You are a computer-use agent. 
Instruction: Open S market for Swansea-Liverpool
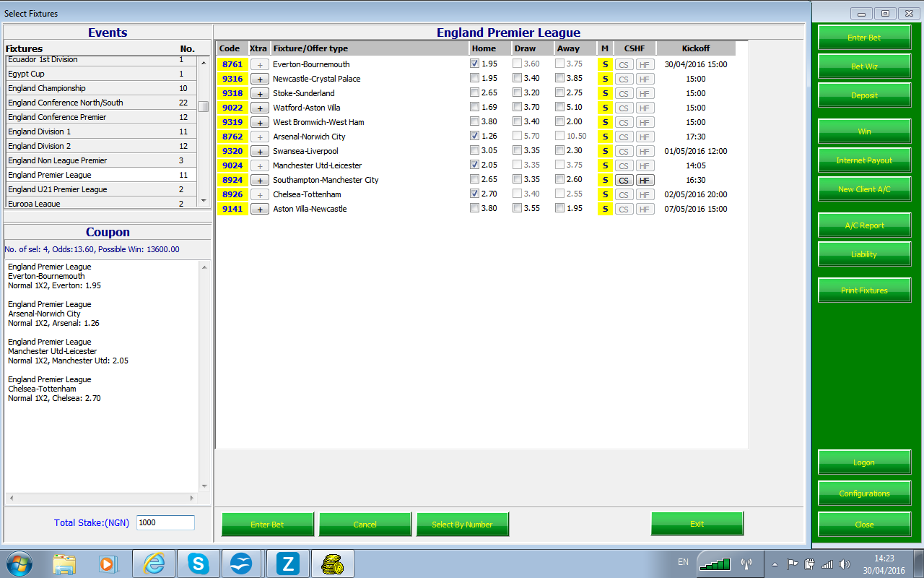coord(606,151)
